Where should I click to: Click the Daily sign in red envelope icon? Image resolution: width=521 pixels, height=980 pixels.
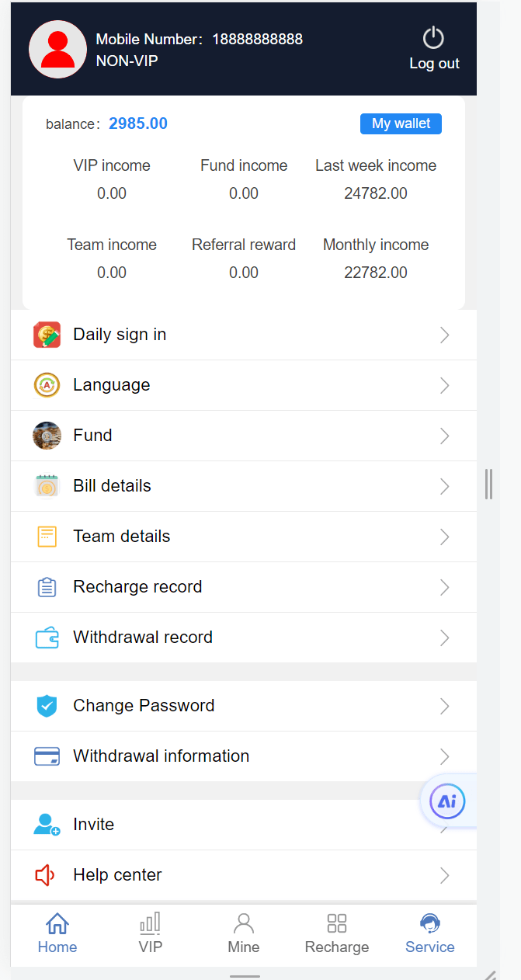pyautogui.click(x=47, y=335)
